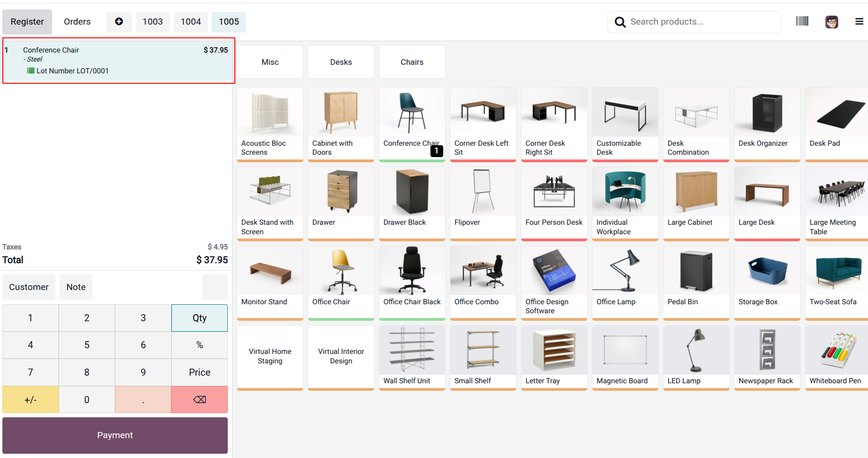Add yellow Office Chair product
This screenshot has height=458, width=868.
click(341, 283)
